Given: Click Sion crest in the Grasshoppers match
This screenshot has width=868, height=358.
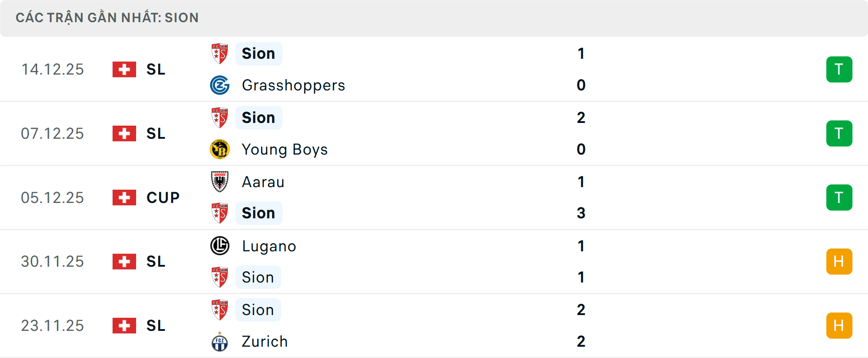Looking at the screenshot, I should click(220, 54).
